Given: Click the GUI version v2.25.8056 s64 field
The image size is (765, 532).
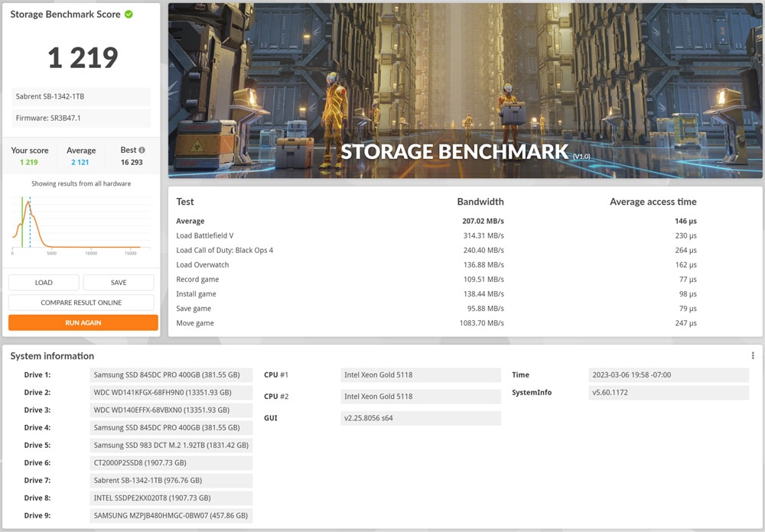Looking at the screenshot, I should [x=421, y=418].
